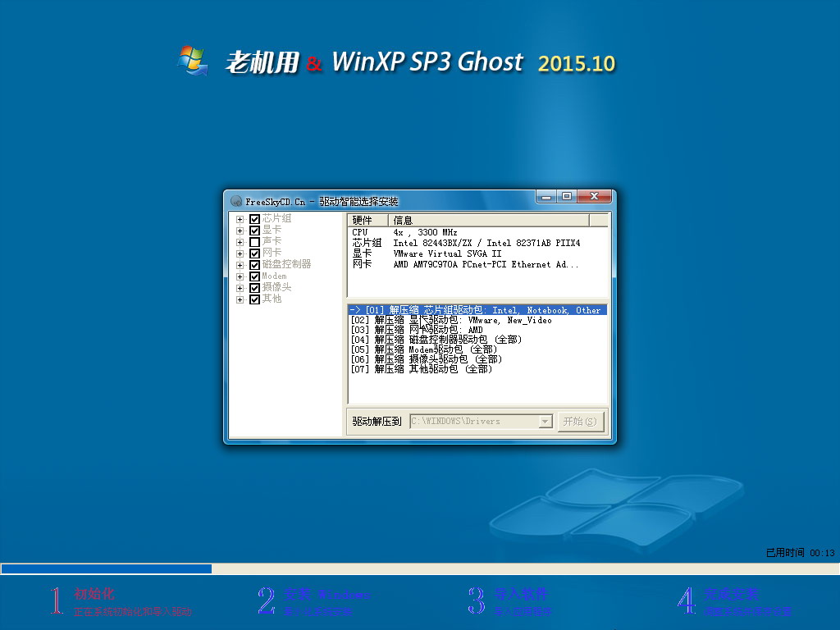Screen dimensions: 840x630
Task: Click step 1 初始化 label
Action: [94, 594]
